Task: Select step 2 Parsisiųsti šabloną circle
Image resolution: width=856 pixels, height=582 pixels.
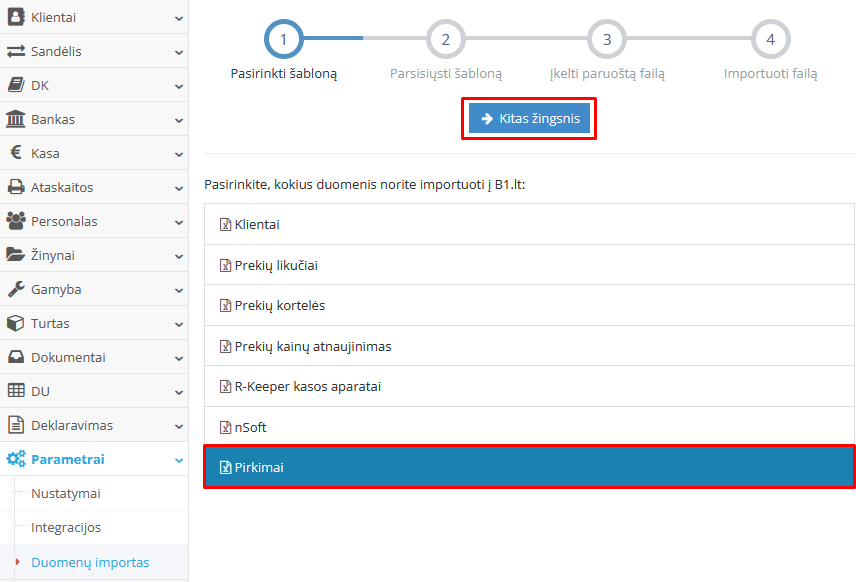Action: (x=446, y=39)
